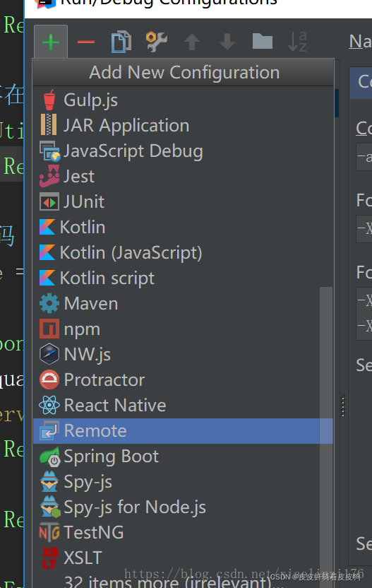Choose the Maven list entry

(x=183, y=304)
